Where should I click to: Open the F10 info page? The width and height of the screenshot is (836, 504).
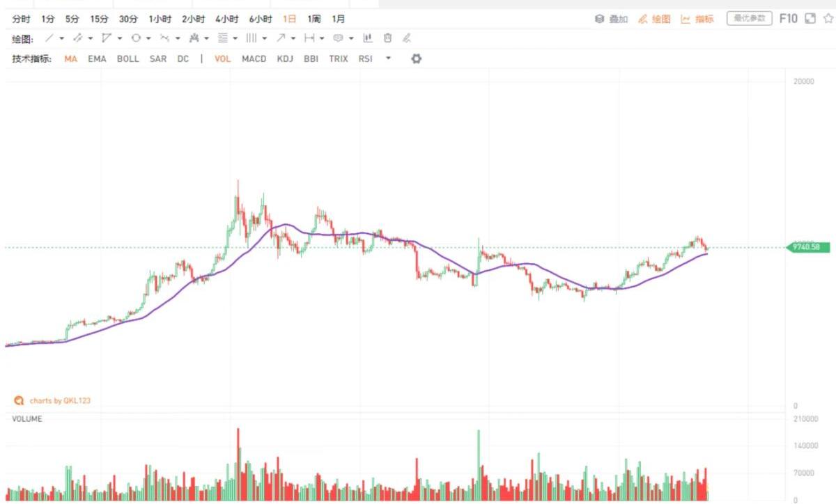coord(788,19)
